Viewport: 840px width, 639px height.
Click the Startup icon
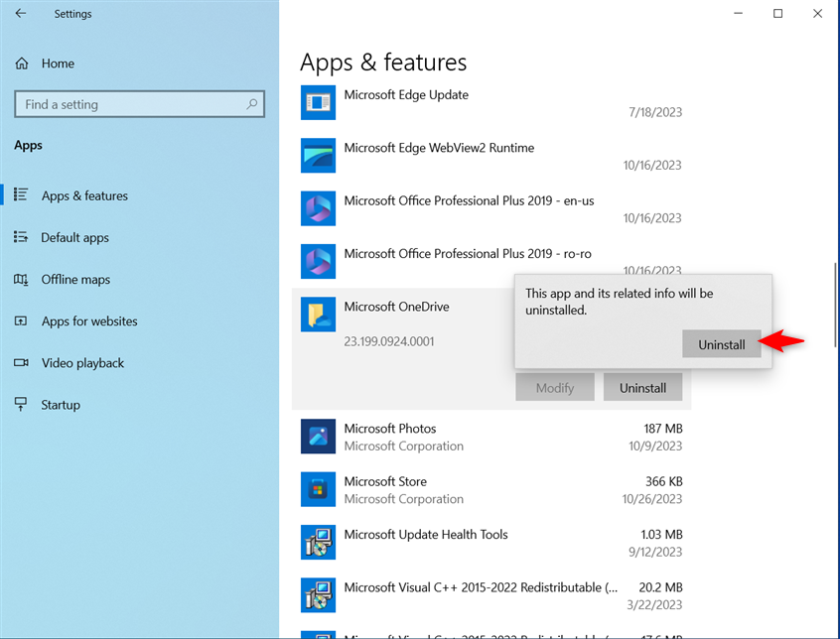pos(21,404)
